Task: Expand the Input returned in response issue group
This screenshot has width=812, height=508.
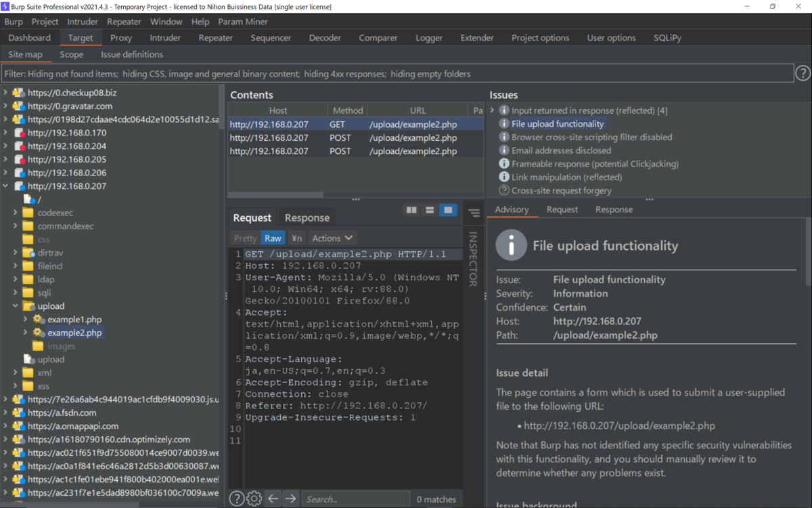Action: 493,110
